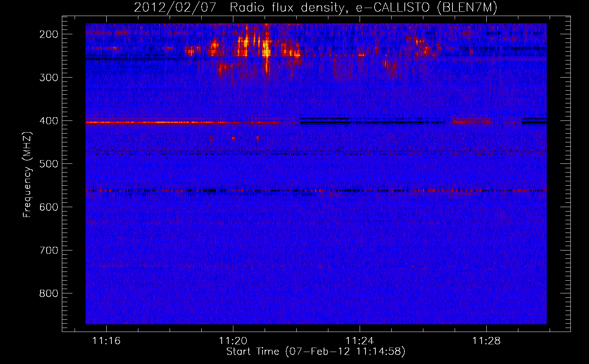Select the 300 frequency tick label

[49, 78]
